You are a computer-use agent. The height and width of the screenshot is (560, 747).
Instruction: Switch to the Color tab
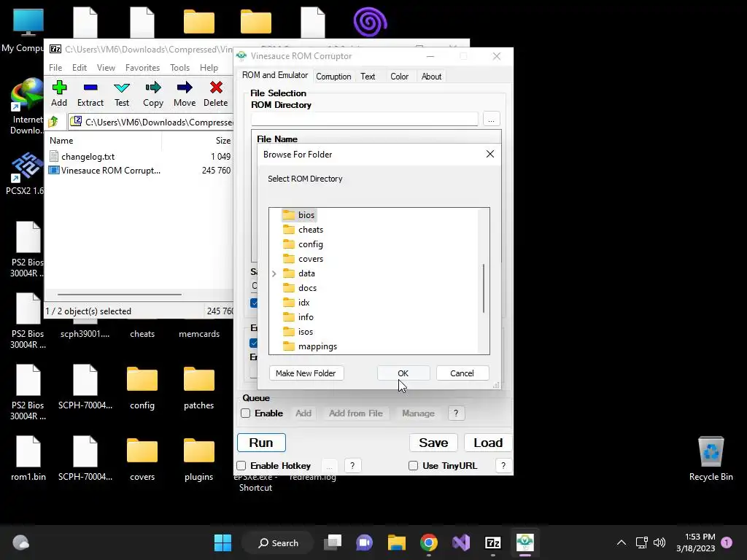[x=399, y=76]
